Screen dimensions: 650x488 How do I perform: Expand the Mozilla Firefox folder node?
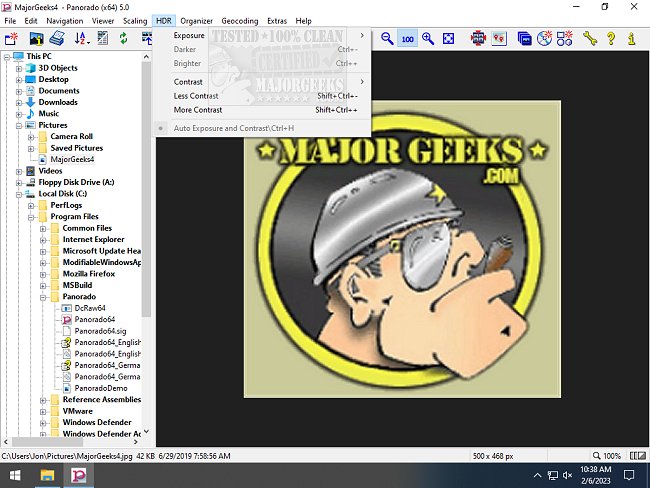43,274
